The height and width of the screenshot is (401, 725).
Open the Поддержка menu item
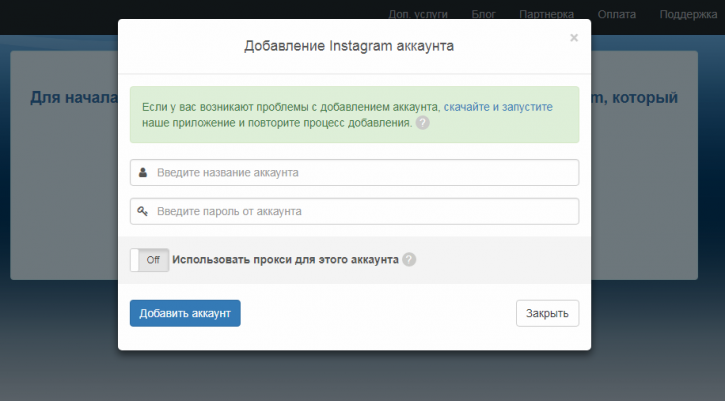pos(688,14)
